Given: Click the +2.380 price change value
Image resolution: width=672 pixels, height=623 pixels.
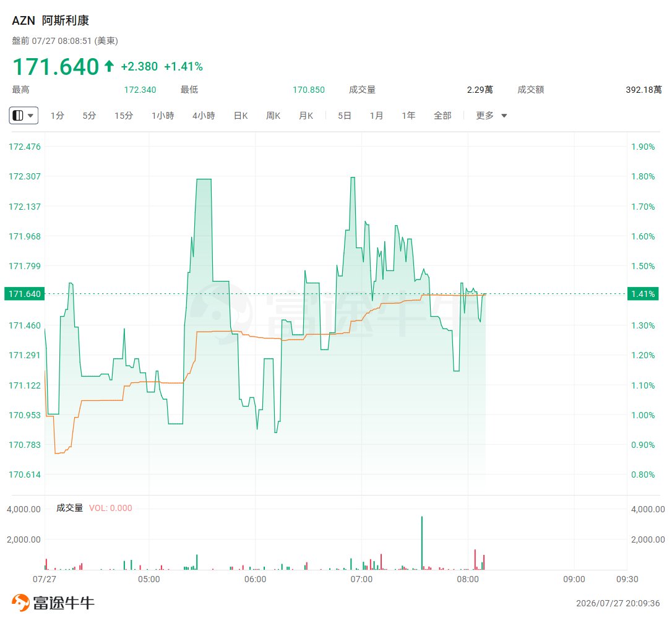Looking at the screenshot, I should [139, 66].
